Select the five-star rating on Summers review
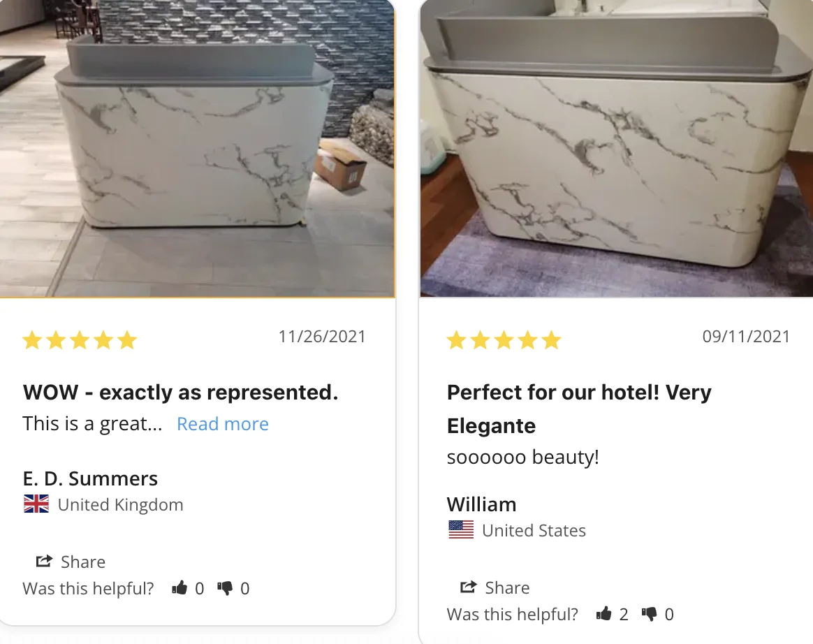813x644 pixels. 80,340
